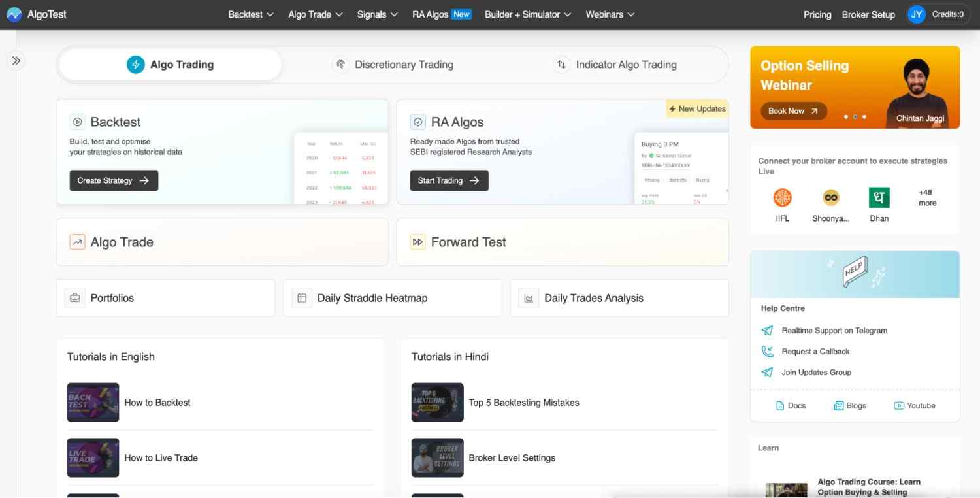This screenshot has height=498, width=980.
Task: Open Youtube link in Help Centre
Action: tap(915, 406)
